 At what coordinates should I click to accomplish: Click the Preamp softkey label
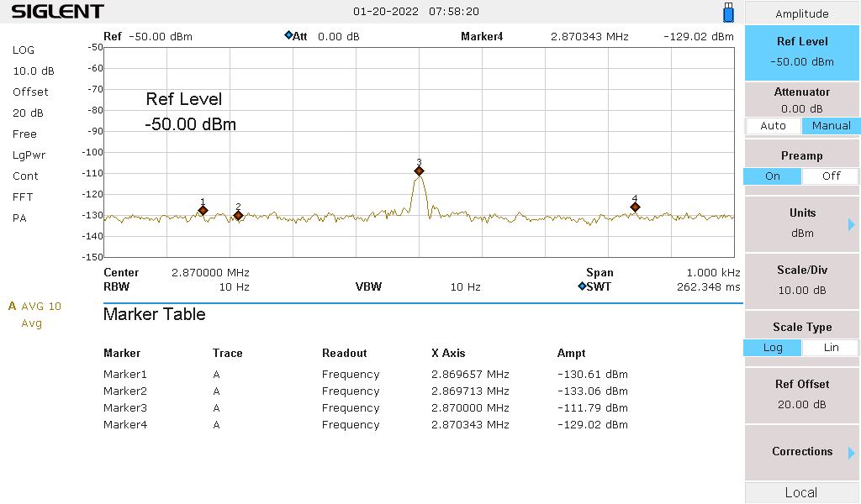click(801, 155)
